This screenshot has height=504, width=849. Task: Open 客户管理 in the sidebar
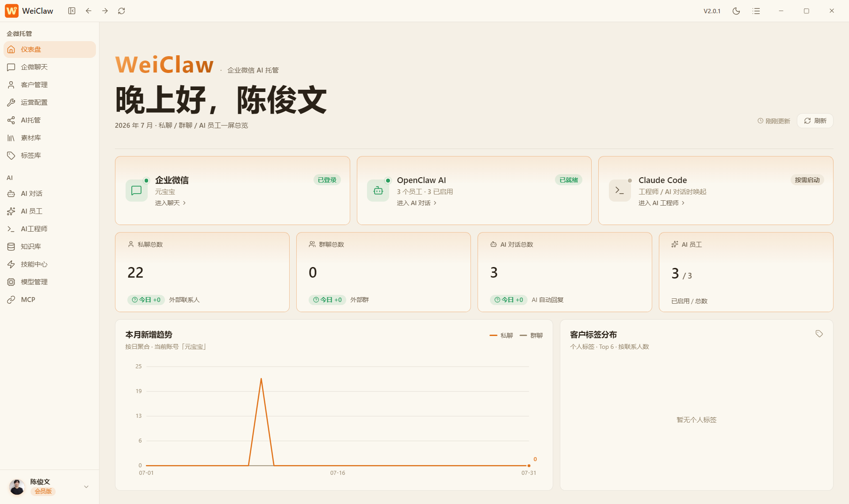pyautogui.click(x=50, y=85)
